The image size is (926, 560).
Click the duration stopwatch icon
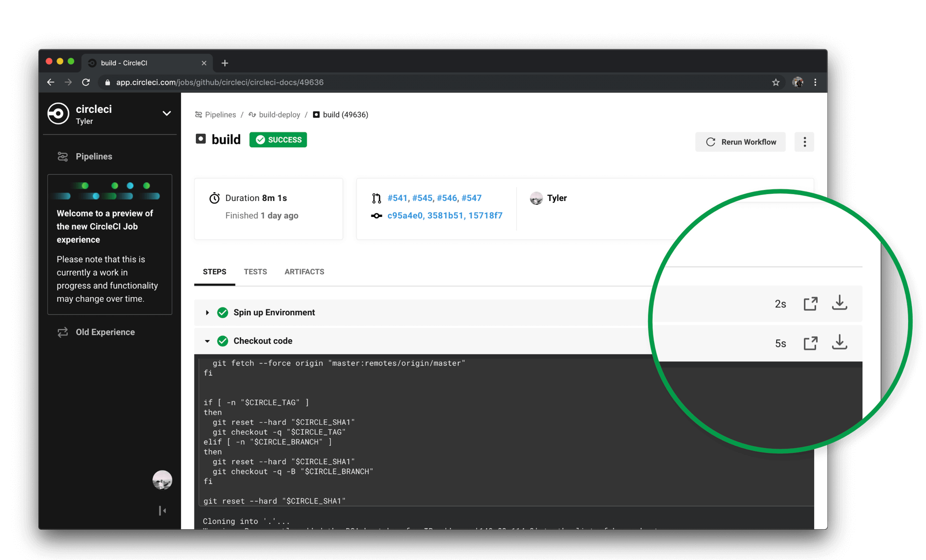(x=214, y=198)
